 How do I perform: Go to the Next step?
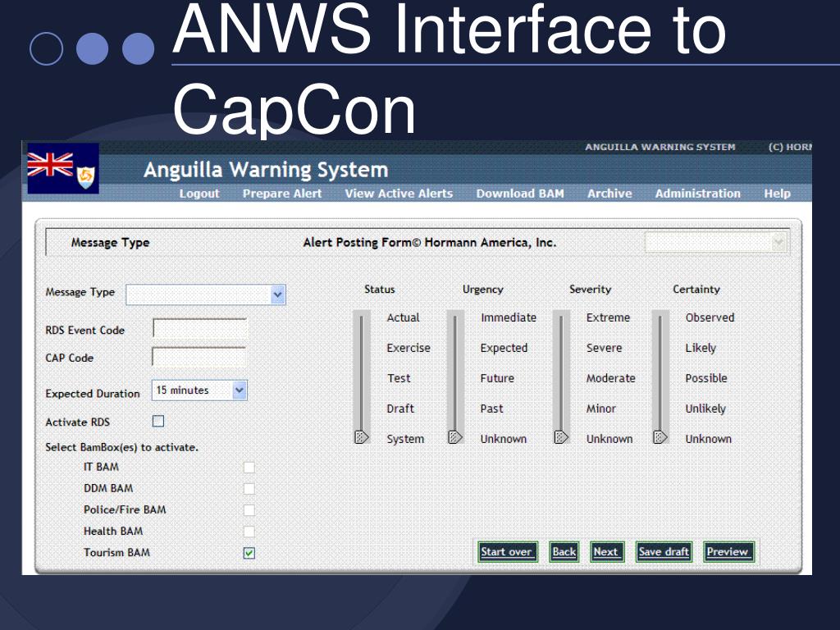606,552
